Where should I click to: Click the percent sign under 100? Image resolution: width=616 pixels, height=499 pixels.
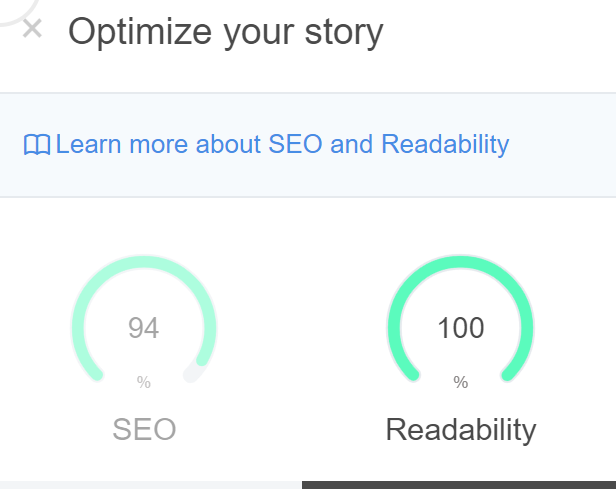[460, 382]
